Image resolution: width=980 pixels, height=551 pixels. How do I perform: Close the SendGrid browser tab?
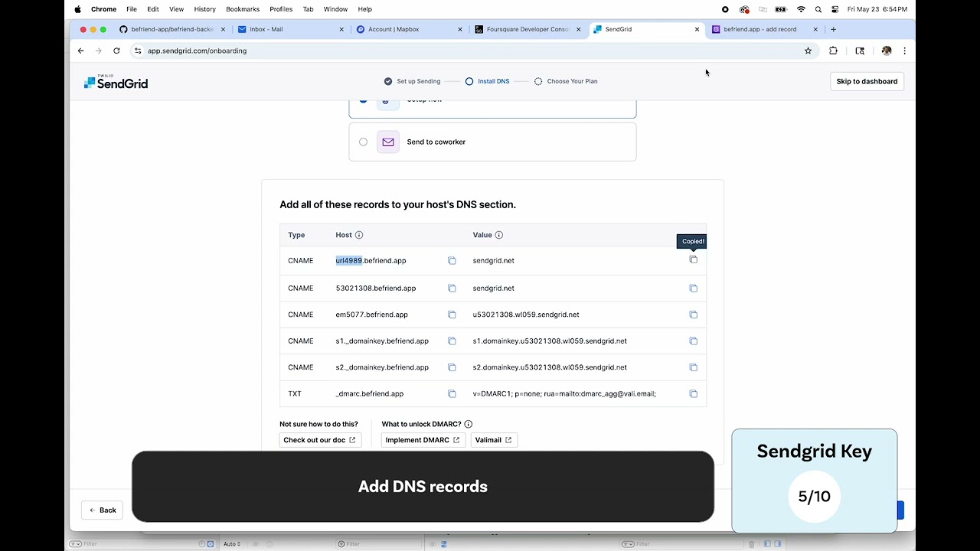click(697, 29)
